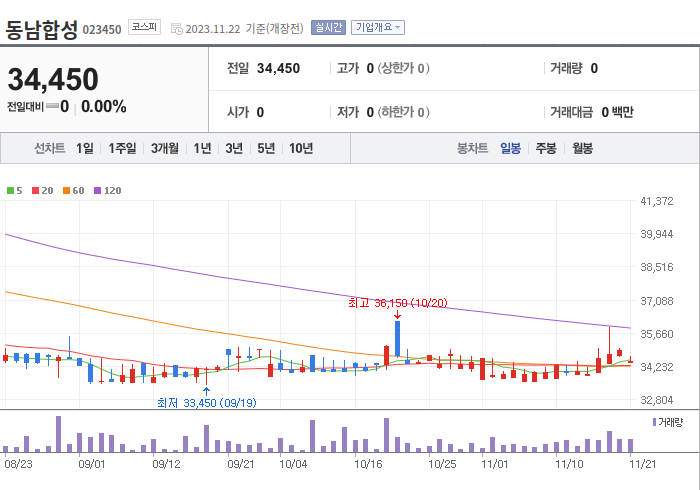Select the 1년 line chart tab
The height and width of the screenshot is (490, 700).
pyautogui.click(x=202, y=148)
